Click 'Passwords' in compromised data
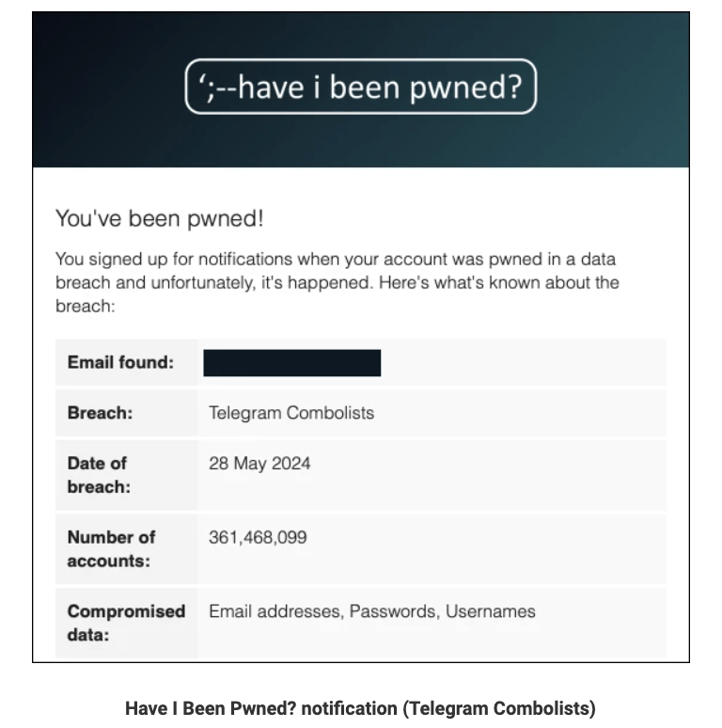Image resolution: width=722 pixels, height=728 pixels. (x=393, y=611)
